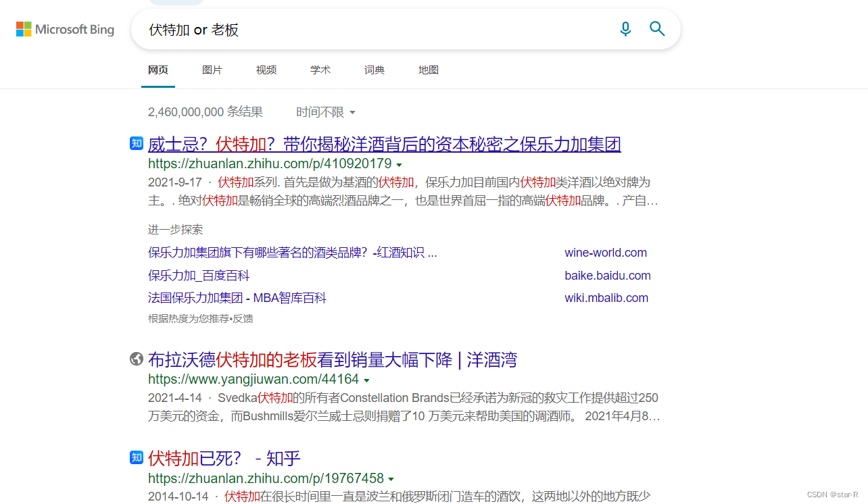The height and width of the screenshot is (504, 868).
Task: Open the 词典 tab
Action: 375,70
